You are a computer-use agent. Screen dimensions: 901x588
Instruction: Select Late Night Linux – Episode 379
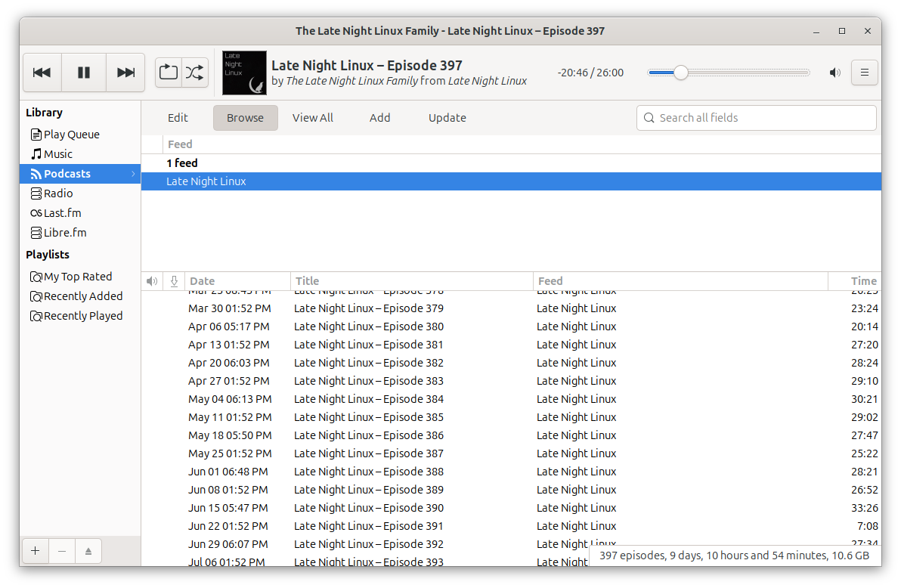pyautogui.click(x=512, y=308)
